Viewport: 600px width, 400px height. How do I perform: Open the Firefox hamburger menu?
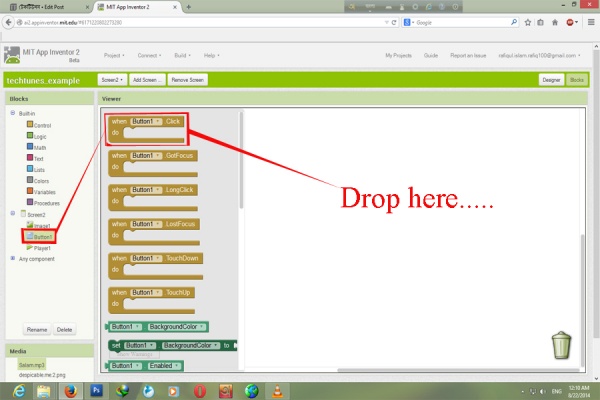pyautogui.click(x=591, y=23)
